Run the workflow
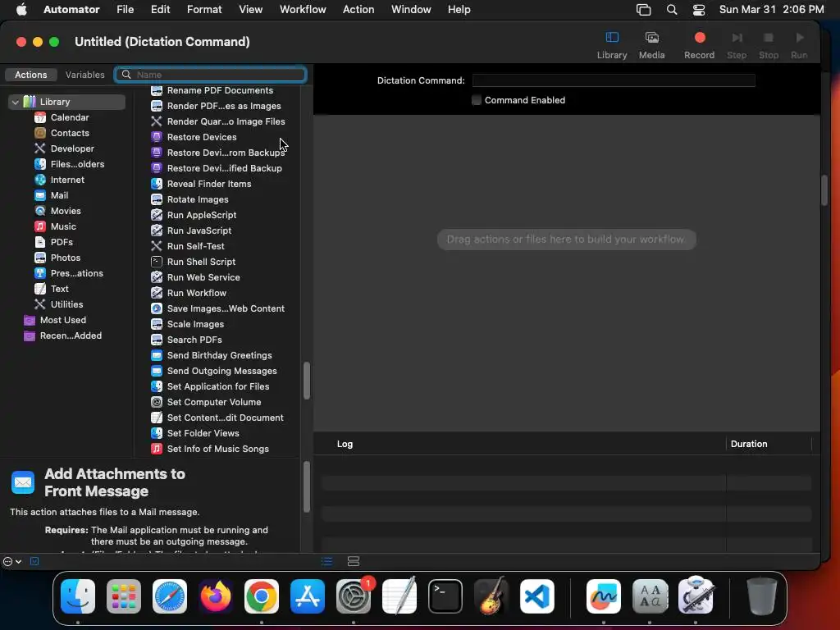840x630 pixels. tap(799, 45)
